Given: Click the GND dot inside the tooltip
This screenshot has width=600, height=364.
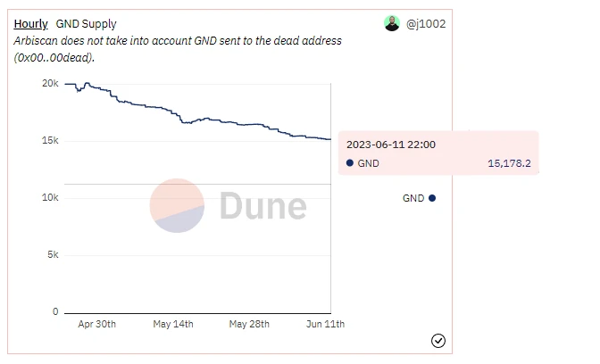Looking at the screenshot, I should pyautogui.click(x=349, y=163).
